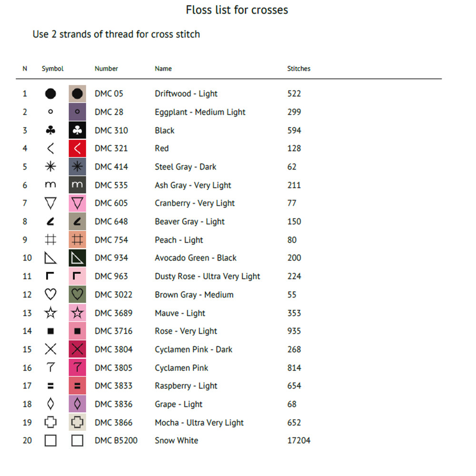This screenshot has width=476, height=476.
Task: Click the diamond symbol for Grape Light
Action: (x=50, y=404)
